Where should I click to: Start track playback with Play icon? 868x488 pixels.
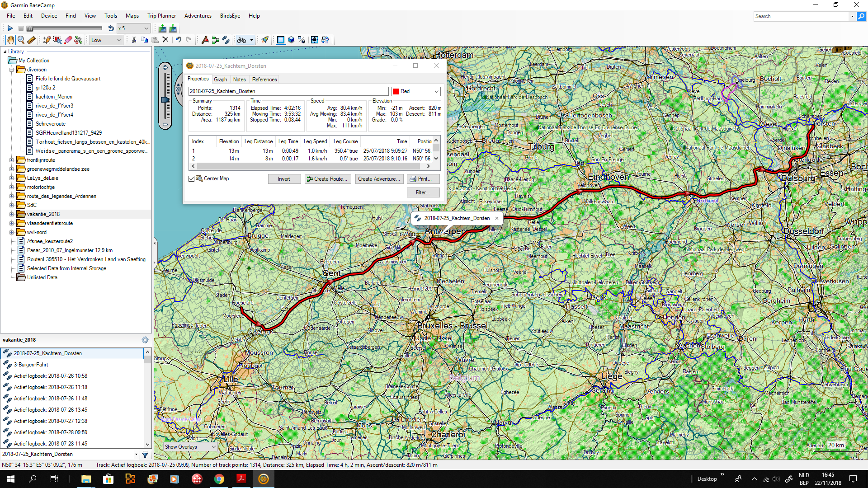[x=10, y=28]
